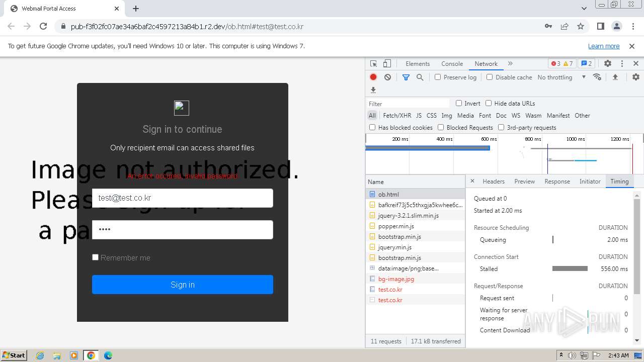Viewport: 644px width, 362px height.
Task: Toggle the device toolbar icon
Action: (387, 64)
